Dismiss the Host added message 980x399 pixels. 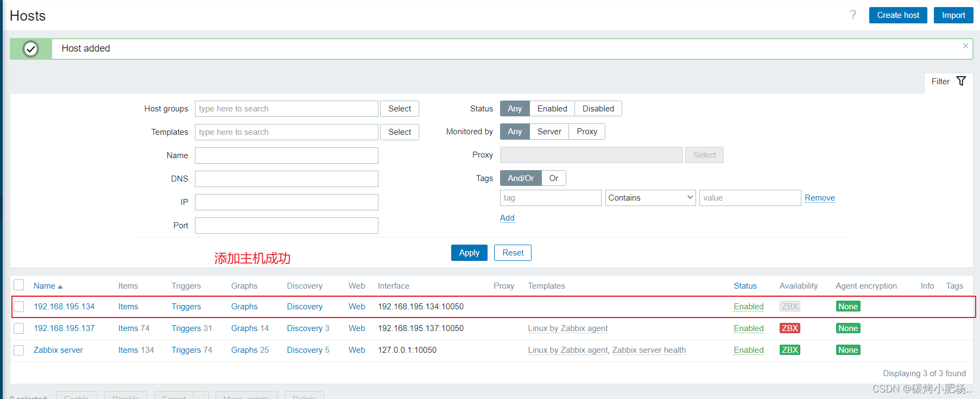[965, 46]
